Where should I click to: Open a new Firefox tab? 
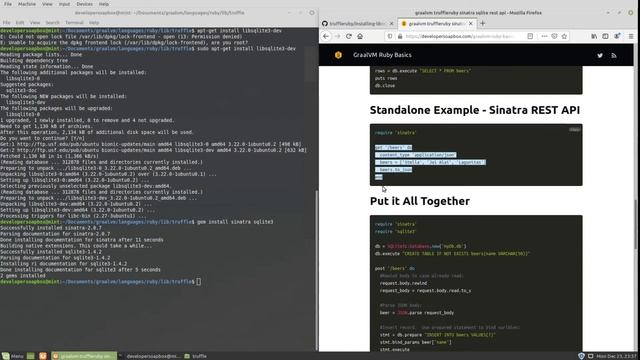click(x=482, y=23)
